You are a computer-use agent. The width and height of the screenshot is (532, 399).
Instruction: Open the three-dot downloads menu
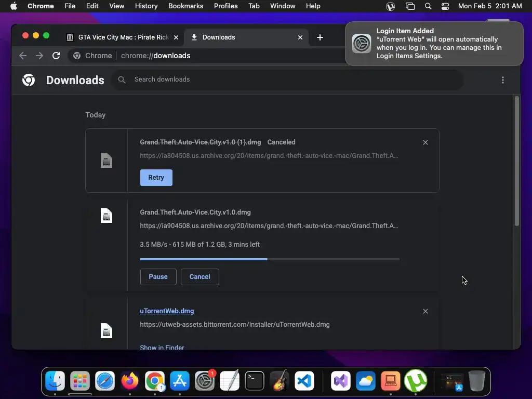[x=502, y=80]
